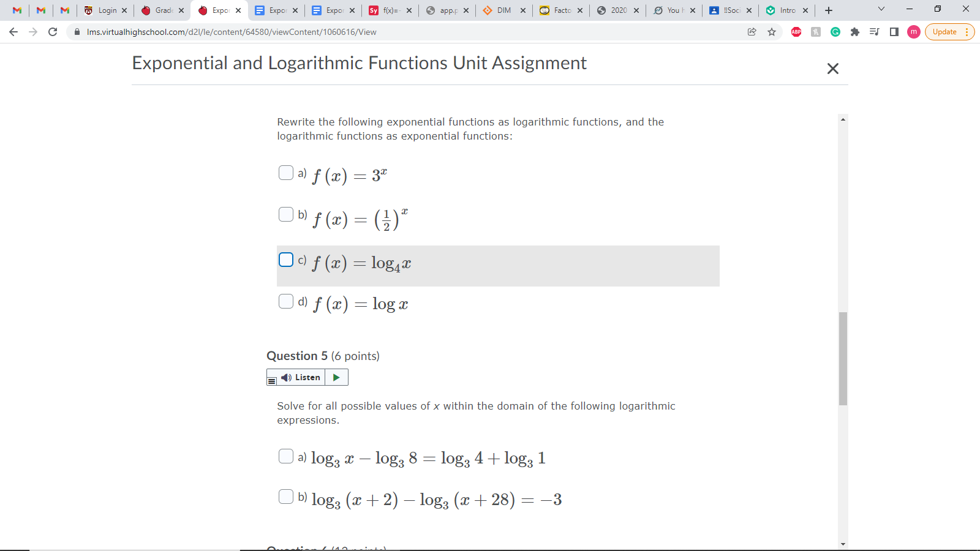Click the Update browser button

coord(944,32)
